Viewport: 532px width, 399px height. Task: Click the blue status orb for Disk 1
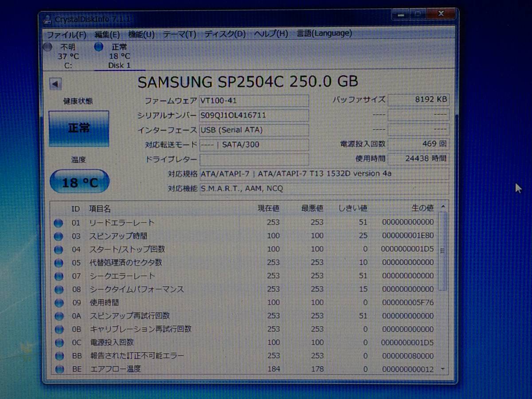tap(99, 47)
